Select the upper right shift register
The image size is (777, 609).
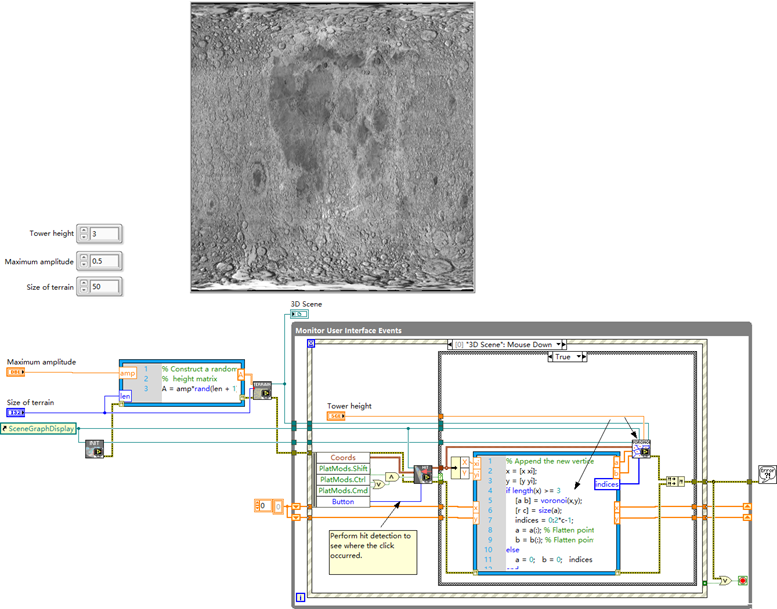[x=747, y=506]
